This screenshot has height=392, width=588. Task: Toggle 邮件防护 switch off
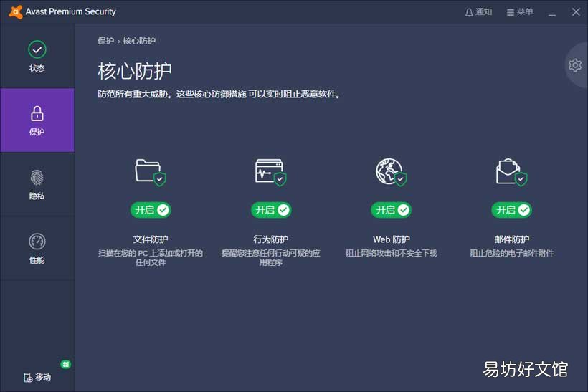[511, 210]
